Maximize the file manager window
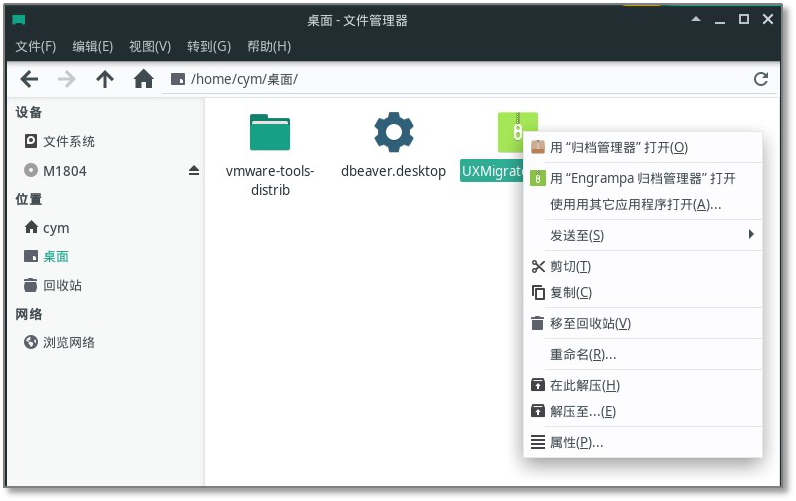This screenshot has width=796, height=501. (744, 19)
